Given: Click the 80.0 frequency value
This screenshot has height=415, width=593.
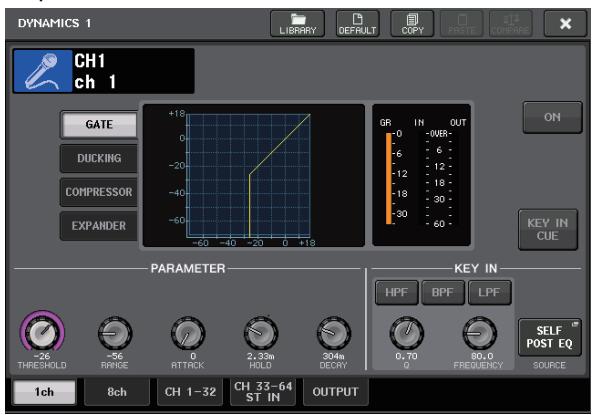Looking at the screenshot, I should coord(482,356).
